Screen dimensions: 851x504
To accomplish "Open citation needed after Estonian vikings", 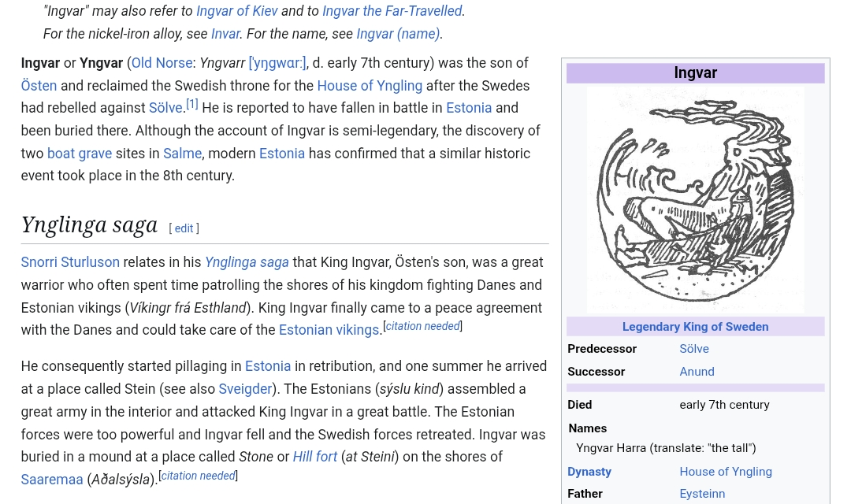I will click(x=422, y=326).
